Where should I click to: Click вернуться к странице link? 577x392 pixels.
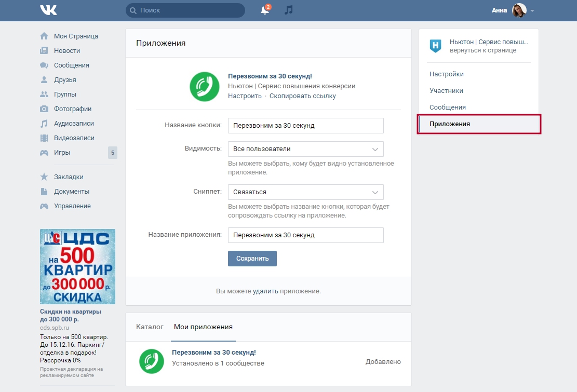(483, 50)
